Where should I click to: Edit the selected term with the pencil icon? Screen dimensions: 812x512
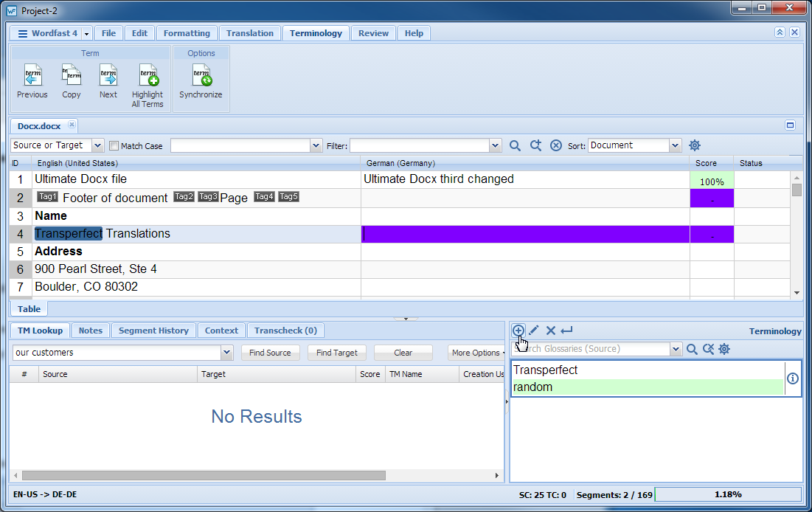534,330
